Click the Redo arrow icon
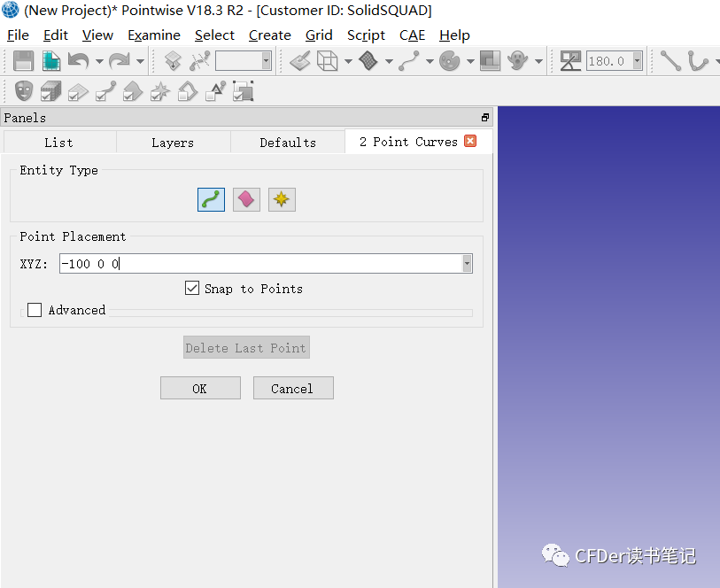 tap(120, 61)
